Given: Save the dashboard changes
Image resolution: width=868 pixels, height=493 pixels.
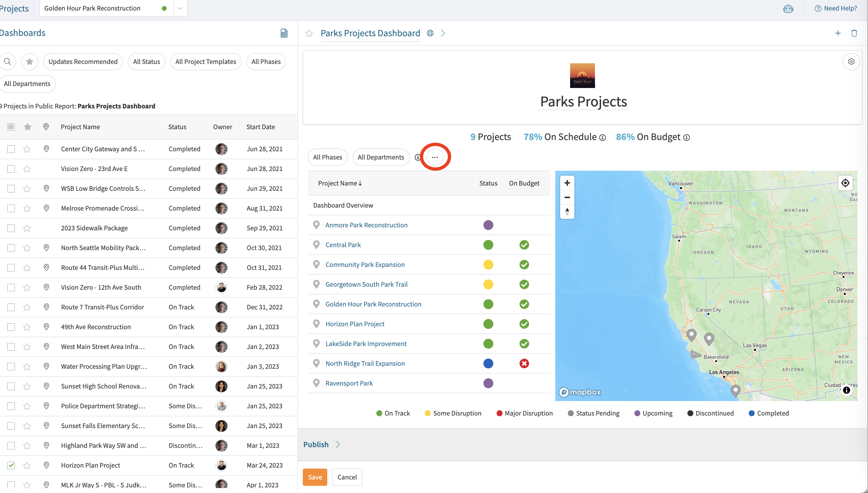Looking at the screenshot, I should point(315,477).
